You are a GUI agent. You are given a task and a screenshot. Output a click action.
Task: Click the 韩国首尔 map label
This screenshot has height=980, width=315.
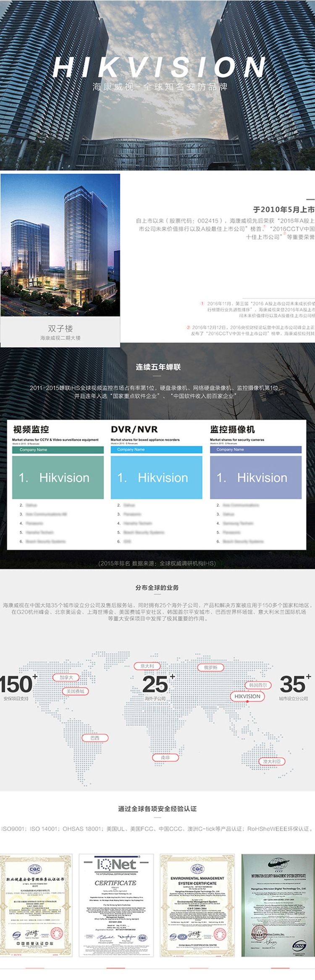click(258, 685)
